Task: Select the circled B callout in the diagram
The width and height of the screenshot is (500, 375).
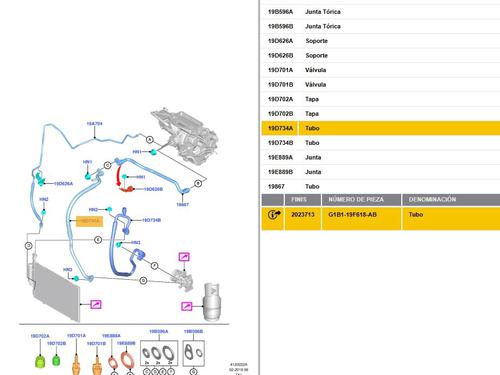Action: (198, 183)
